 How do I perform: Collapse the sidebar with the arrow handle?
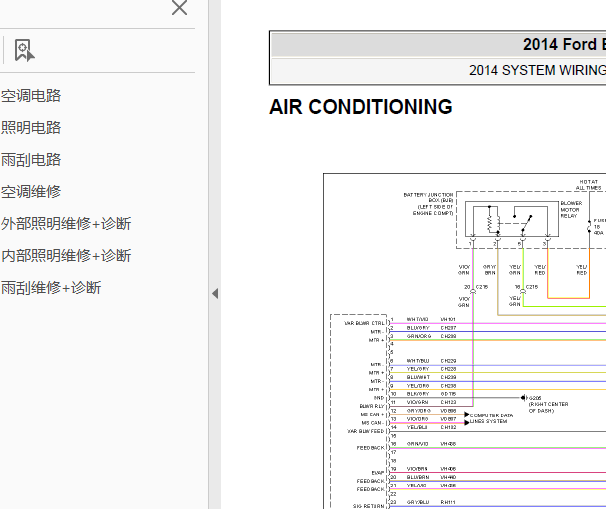[x=215, y=294]
